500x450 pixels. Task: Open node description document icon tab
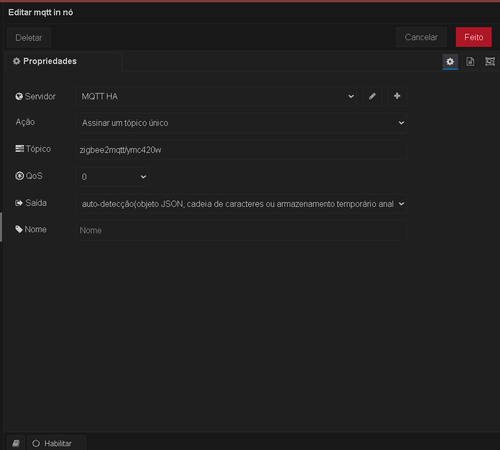470,62
